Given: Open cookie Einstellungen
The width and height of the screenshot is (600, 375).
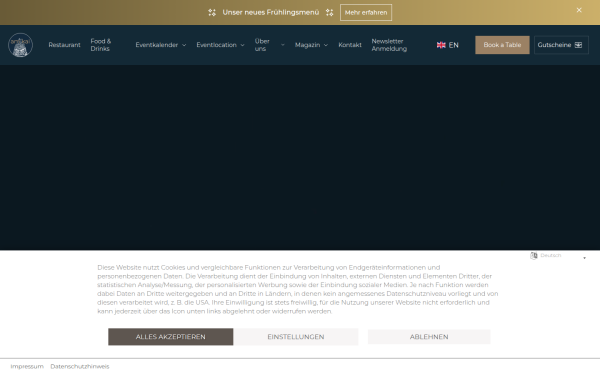Looking at the screenshot, I should pos(296,337).
